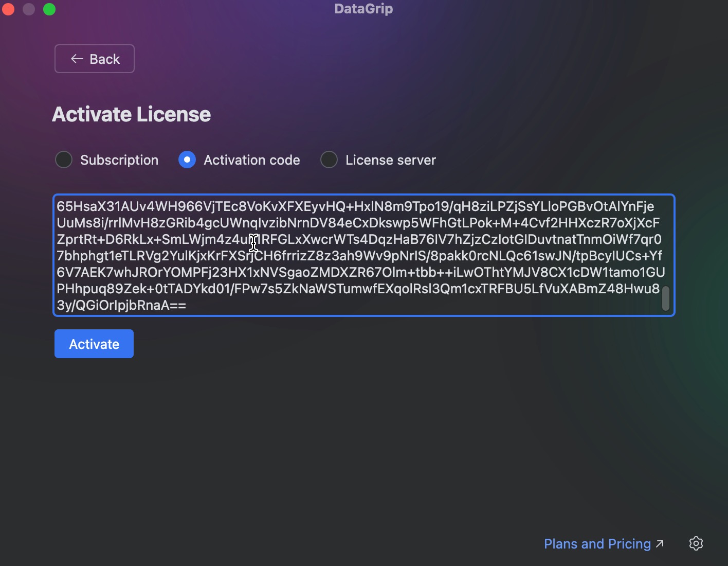Go back using the Back button
Viewport: 728px width, 566px height.
click(x=95, y=59)
